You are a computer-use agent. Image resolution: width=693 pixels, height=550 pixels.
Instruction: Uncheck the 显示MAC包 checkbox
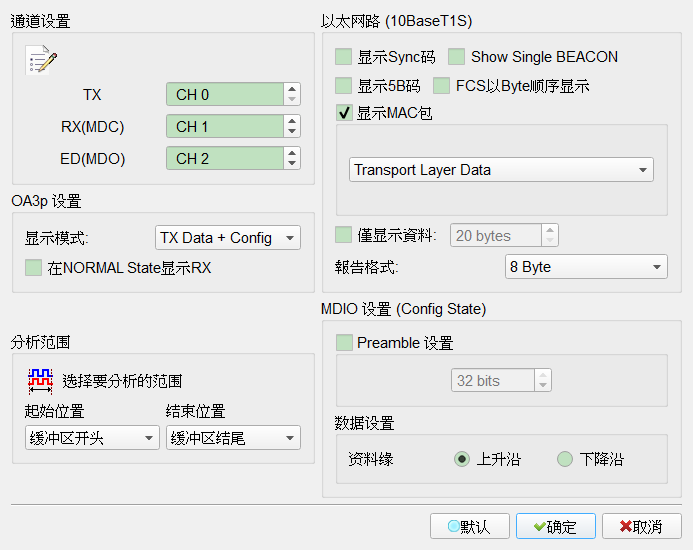point(343,113)
